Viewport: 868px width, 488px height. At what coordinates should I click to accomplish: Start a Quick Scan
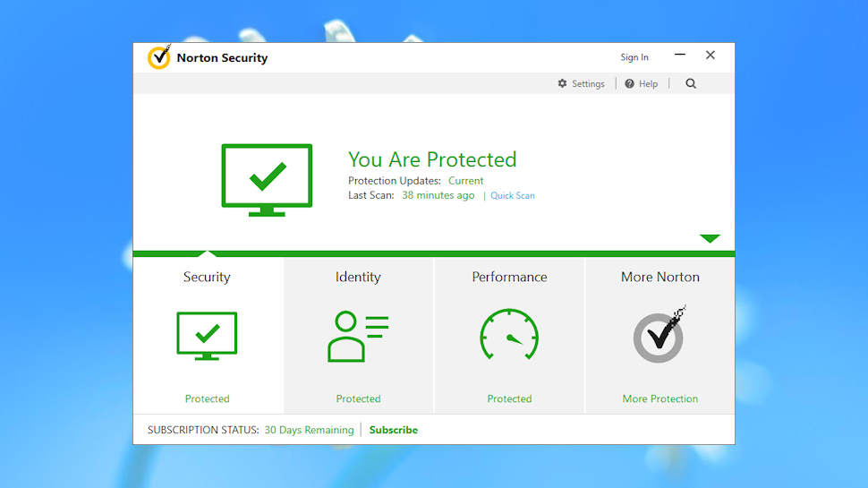click(x=513, y=195)
